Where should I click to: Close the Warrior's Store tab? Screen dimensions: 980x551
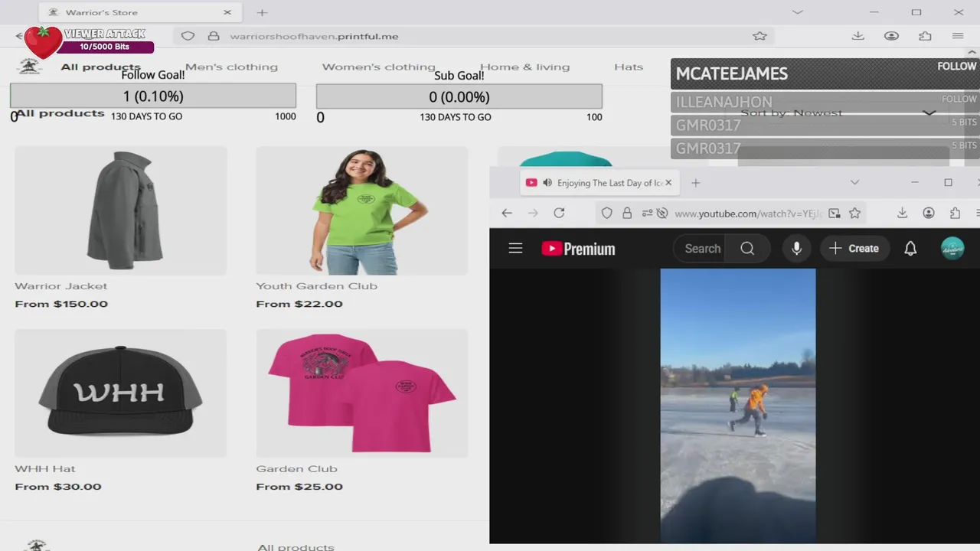coord(227,12)
